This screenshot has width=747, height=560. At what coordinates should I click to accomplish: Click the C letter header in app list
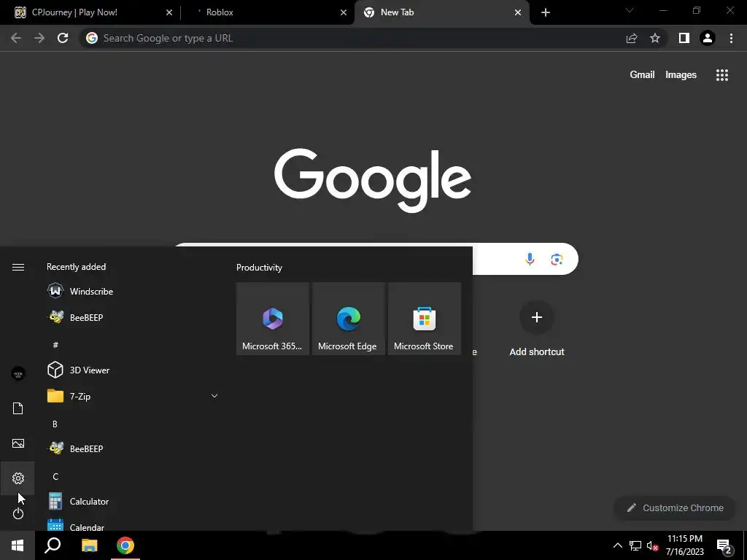click(55, 476)
